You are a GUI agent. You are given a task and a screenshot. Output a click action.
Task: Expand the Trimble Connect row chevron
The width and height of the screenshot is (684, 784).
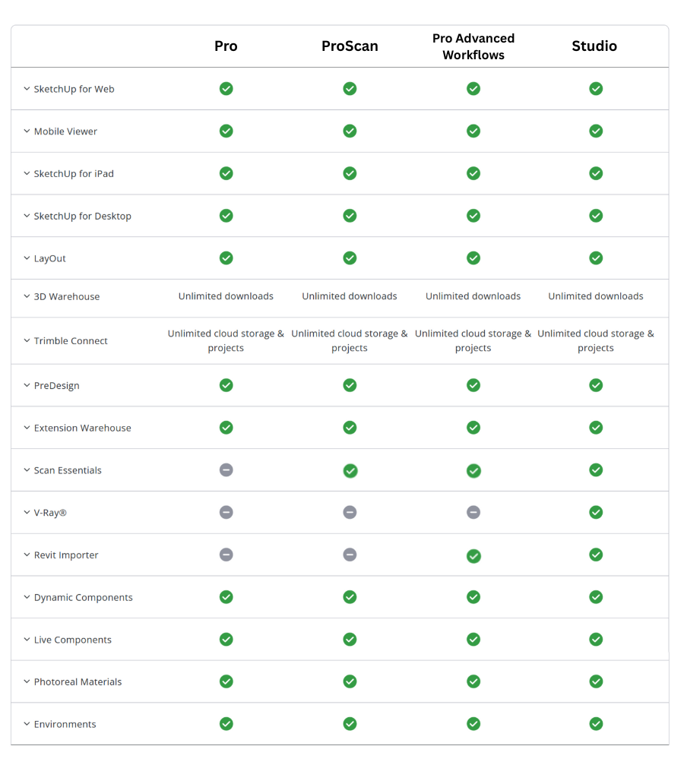coord(27,341)
